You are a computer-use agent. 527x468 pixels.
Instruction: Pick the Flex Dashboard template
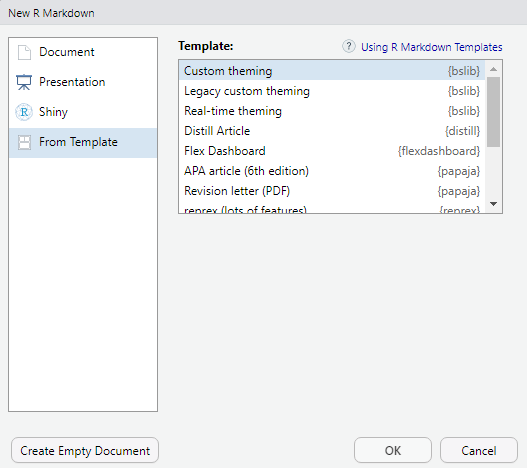tap(332, 151)
